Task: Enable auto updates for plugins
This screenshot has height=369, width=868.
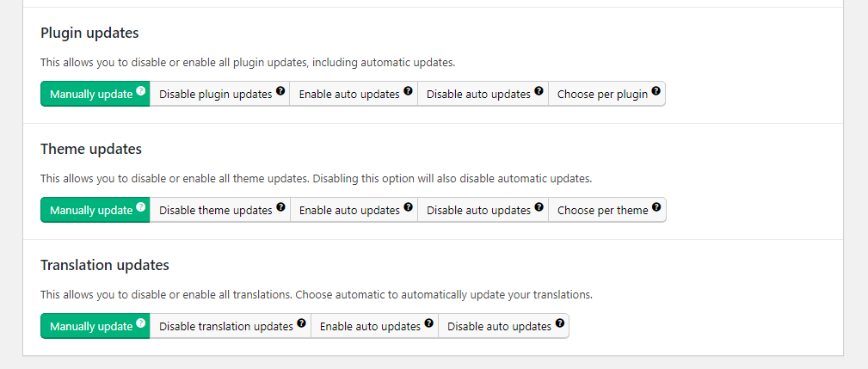Action: 348,94
